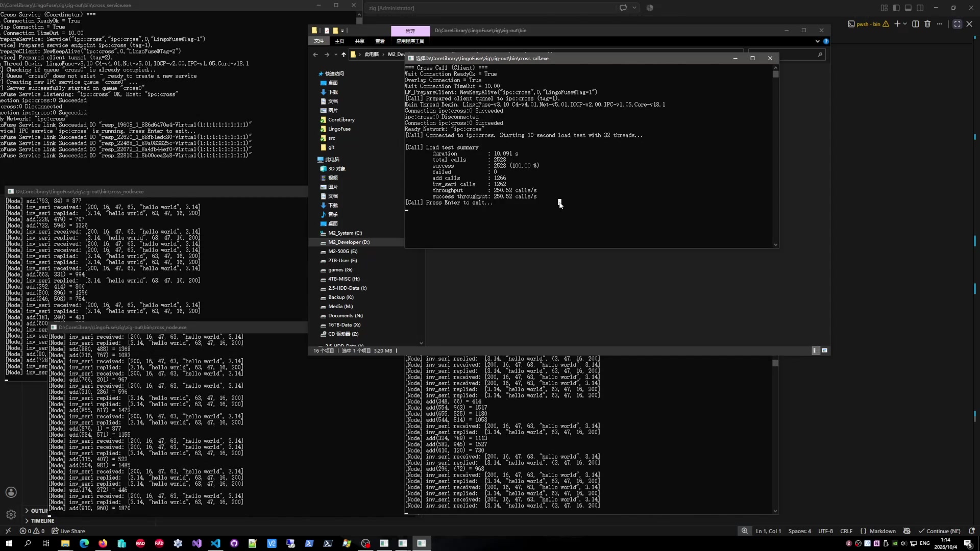Select the pwsh - bin terminal tab

pyautogui.click(x=868, y=24)
